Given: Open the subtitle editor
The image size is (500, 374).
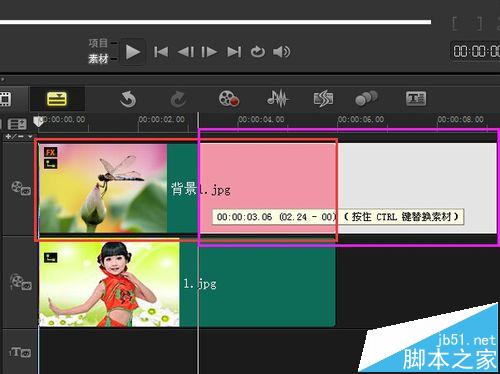Looking at the screenshot, I should tap(416, 98).
